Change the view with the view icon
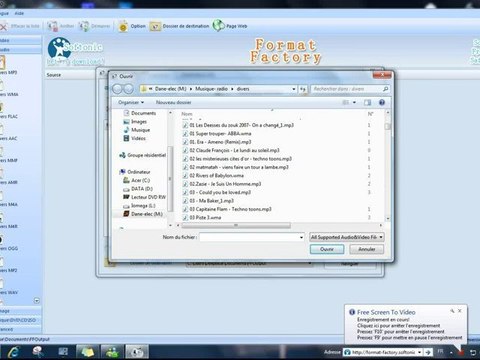The height and width of the screenshot is (360, 480). click(x=346, y=102)
